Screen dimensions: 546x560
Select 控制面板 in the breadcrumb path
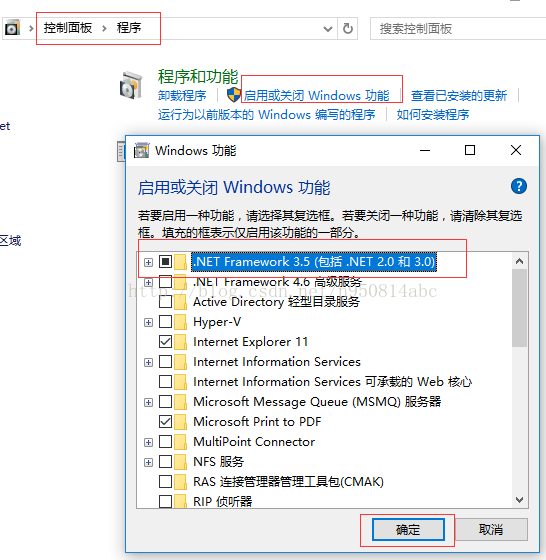(x=68, y=28)
